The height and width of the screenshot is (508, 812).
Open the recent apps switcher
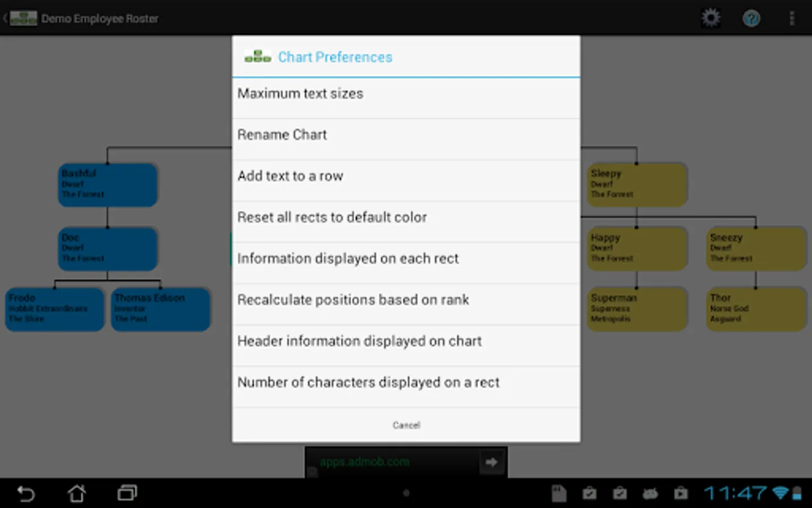pos(127,493)
